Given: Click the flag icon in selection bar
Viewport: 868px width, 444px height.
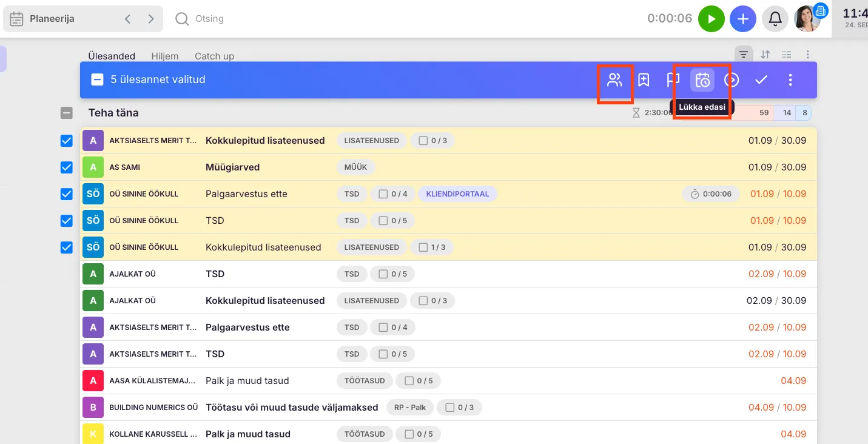Looking at the screenshot, I should 673,80.
